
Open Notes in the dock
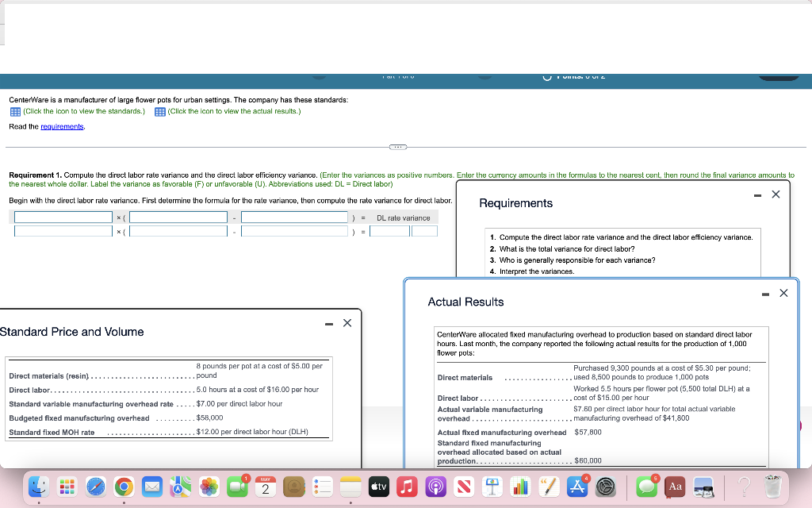point(350,487)
